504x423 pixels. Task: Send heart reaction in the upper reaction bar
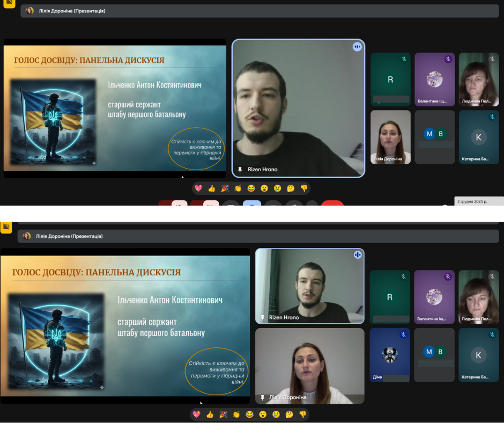click(198, 188)
